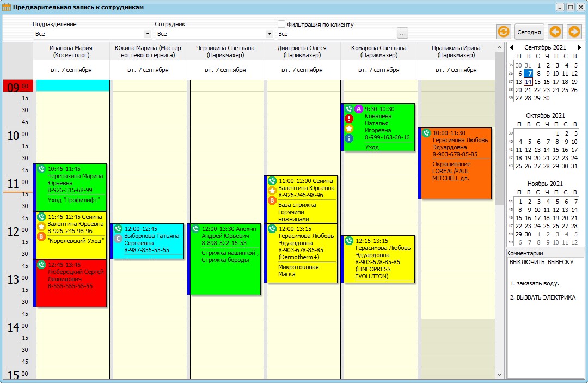The image size is (588, 384).
Task: Click star icon in 11:45-12:45 Семина appointment
Action: tap(41, 227)
